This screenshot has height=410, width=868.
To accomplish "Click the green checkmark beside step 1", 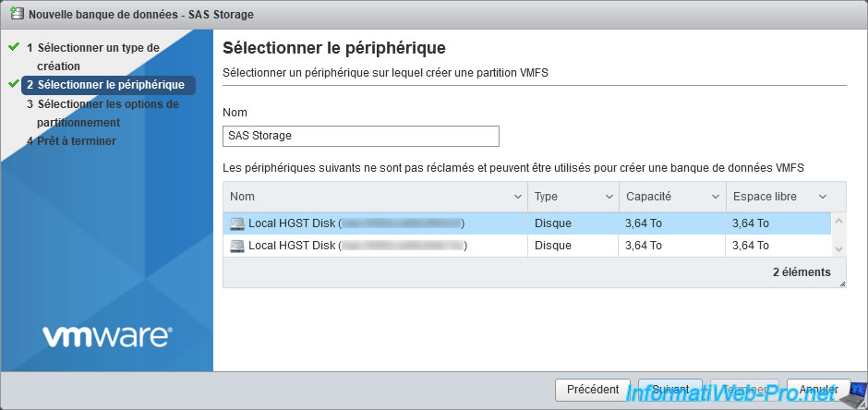I will (14, 46).
